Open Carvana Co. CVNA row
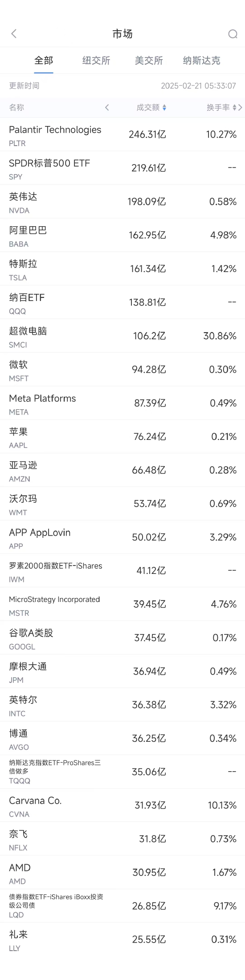 (122, 805)
